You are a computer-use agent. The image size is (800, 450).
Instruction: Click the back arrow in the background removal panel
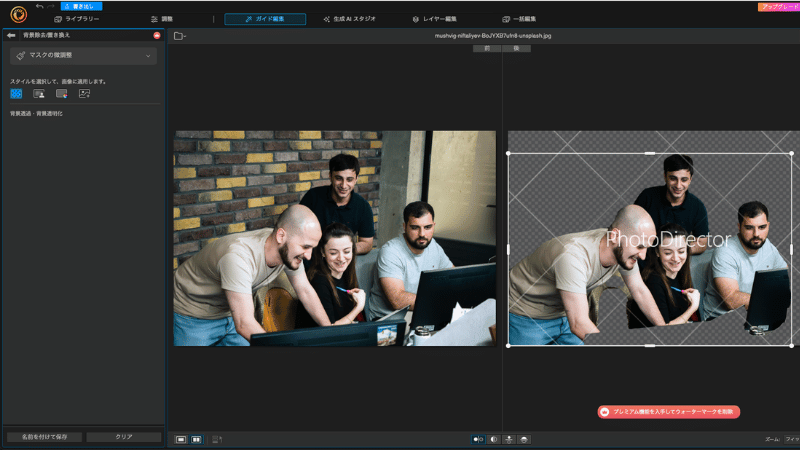pyautogui.click(x=11, y=35)
